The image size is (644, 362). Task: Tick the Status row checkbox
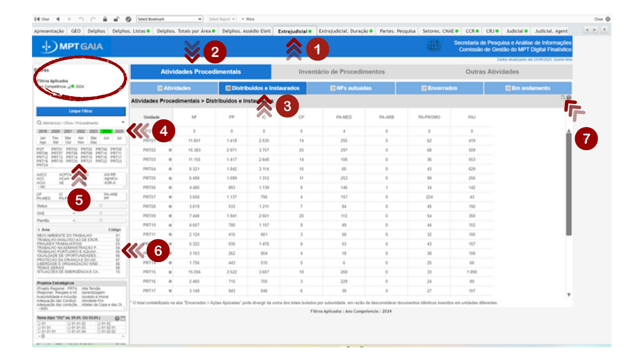tap(101, 206)
